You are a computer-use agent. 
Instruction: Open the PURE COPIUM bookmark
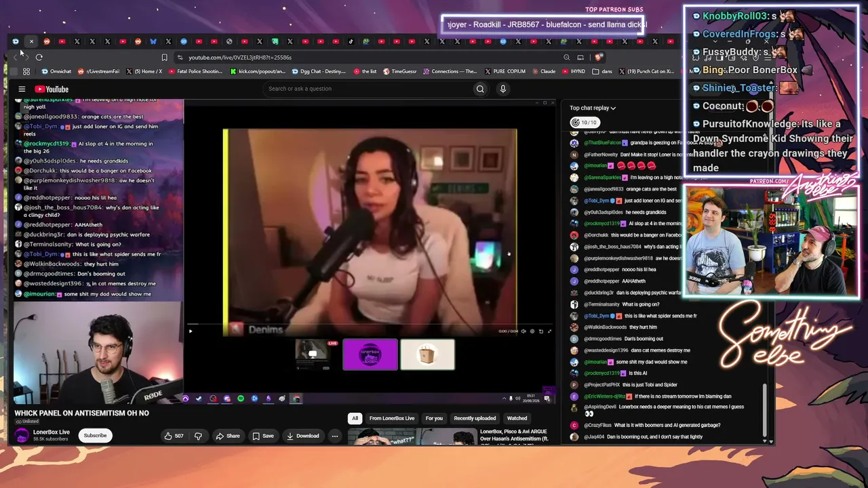[505, 71]
